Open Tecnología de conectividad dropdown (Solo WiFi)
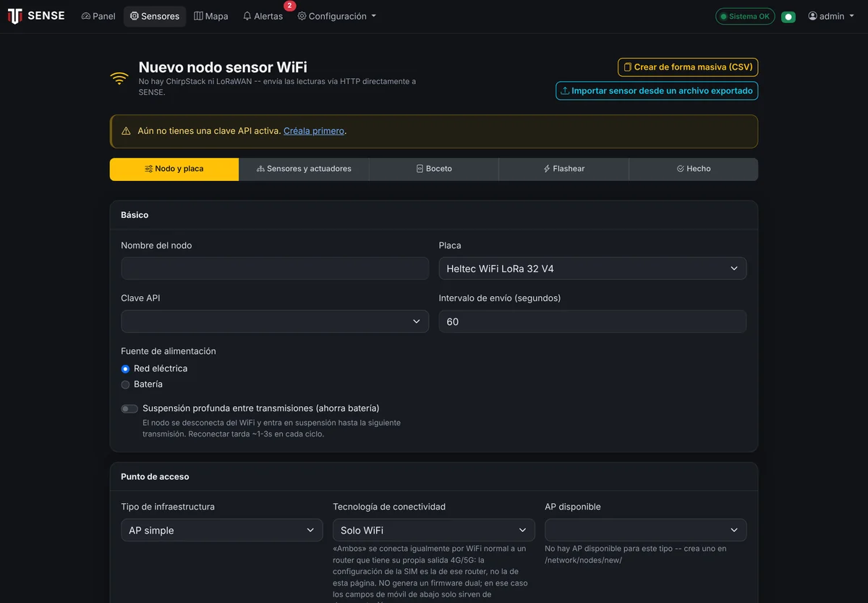This screenshot has height=603, width=868. coord(434,530)
